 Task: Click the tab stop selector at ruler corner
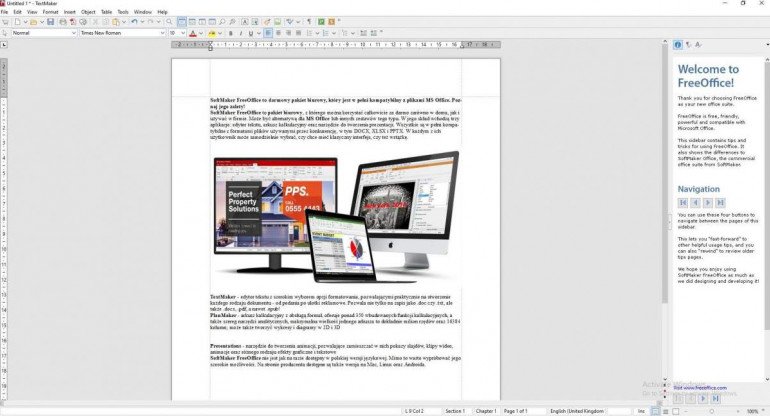pos(4,45)
